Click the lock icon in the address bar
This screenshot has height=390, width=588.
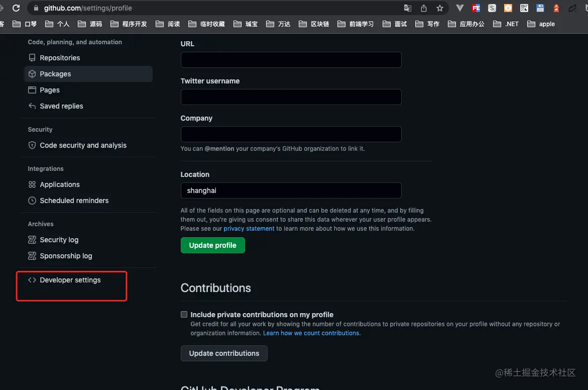(36, 8)
